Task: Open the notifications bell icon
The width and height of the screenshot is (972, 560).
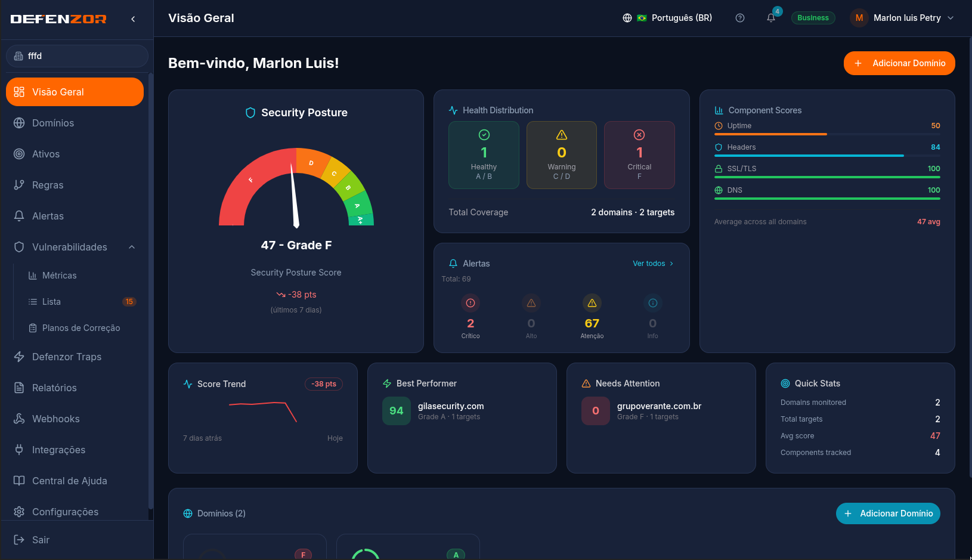Action: 770,18
